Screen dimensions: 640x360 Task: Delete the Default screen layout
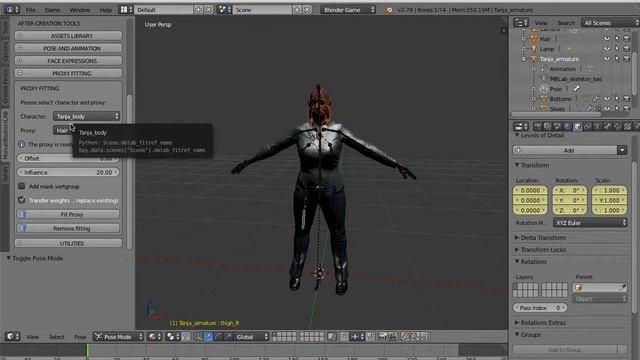click(x=208, y=9)
